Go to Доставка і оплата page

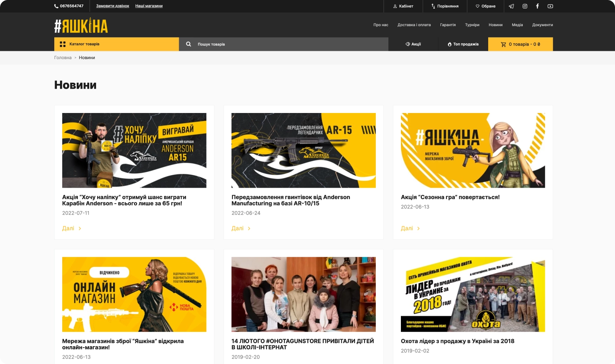pyautogui.click(x=414, y=25)
